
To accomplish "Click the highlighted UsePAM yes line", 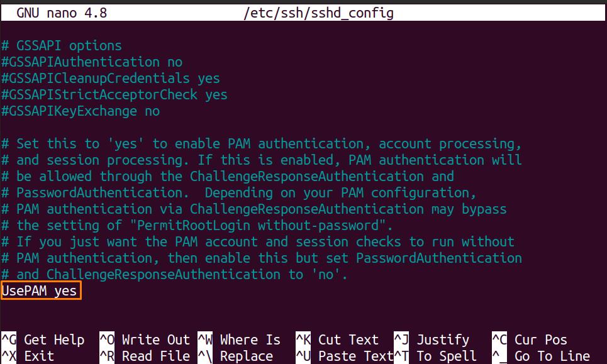I will point(41,290).
